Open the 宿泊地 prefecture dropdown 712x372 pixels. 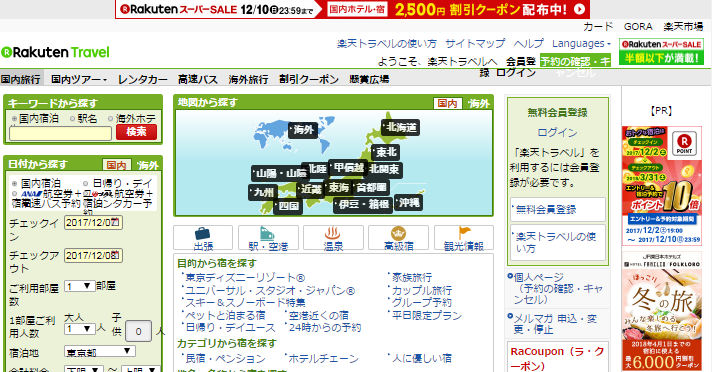(x=99, y=351)
